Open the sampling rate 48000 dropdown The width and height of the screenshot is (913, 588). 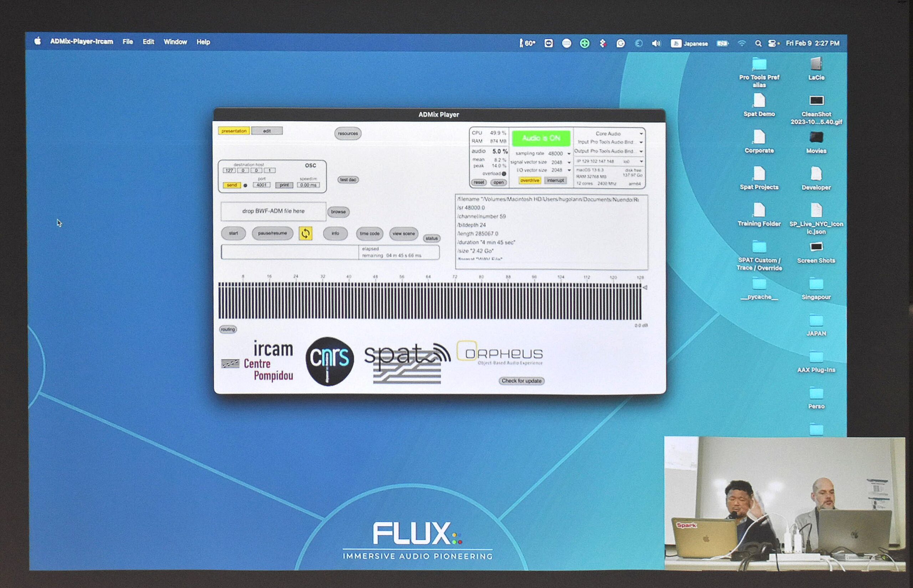click(560, 153)
